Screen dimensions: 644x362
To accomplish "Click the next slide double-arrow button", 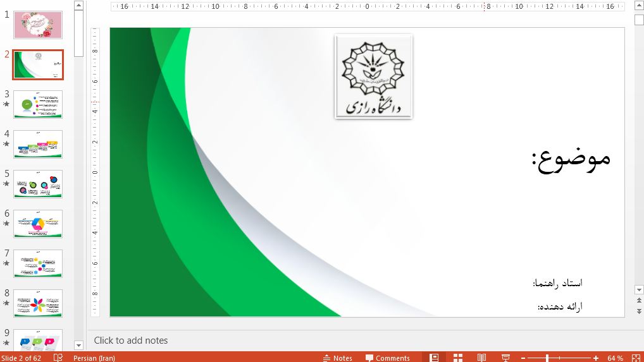I will 639,311.
